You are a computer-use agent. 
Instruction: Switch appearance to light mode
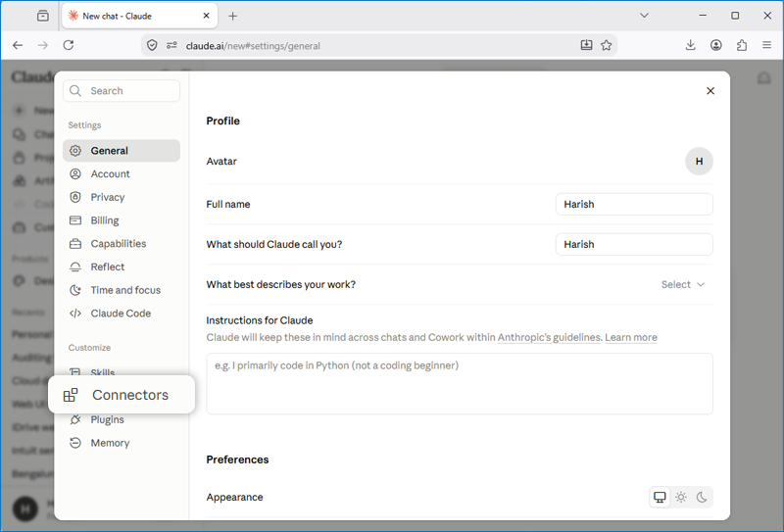pyautogui.click(x=680, y=497)
